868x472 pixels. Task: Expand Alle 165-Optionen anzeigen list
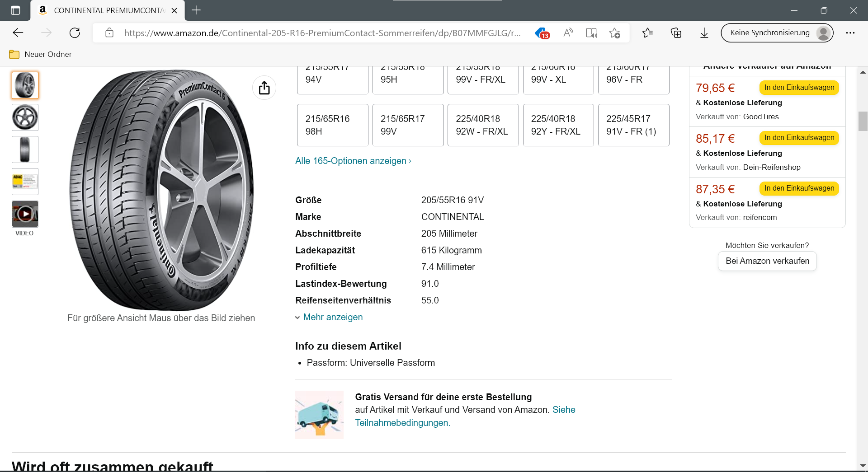tap(353, 161)
